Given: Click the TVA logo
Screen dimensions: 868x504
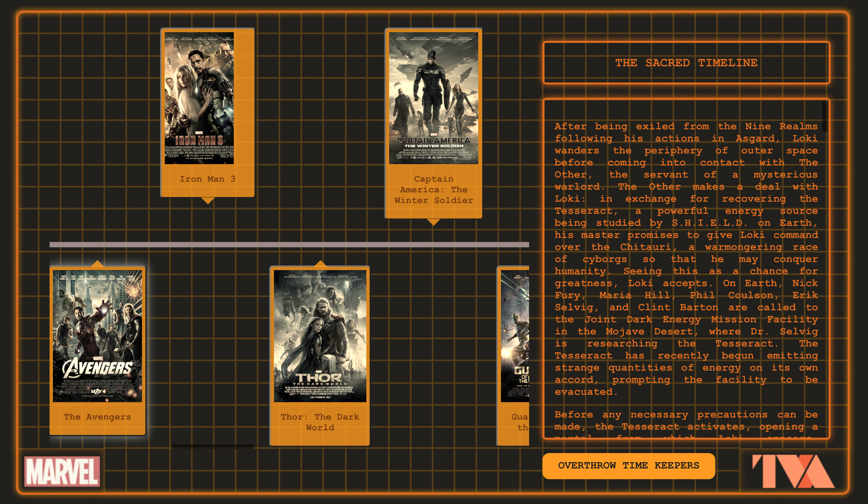Looking at the screenshot, I should coord(793,471).
